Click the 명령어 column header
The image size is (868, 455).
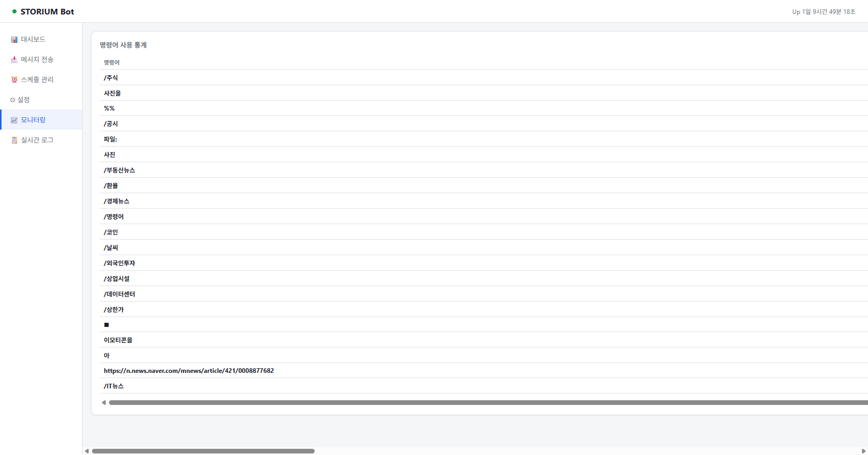click(x=112, y=62)
